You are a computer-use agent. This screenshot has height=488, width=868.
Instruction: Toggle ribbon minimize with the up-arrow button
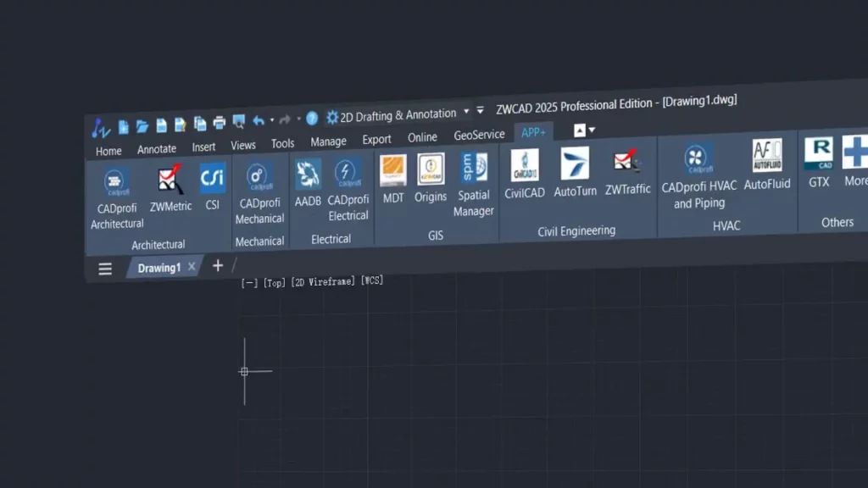tap(581, 130)
